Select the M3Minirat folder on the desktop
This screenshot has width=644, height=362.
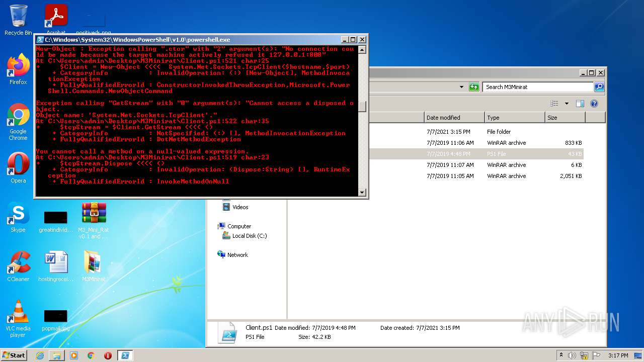94,266
